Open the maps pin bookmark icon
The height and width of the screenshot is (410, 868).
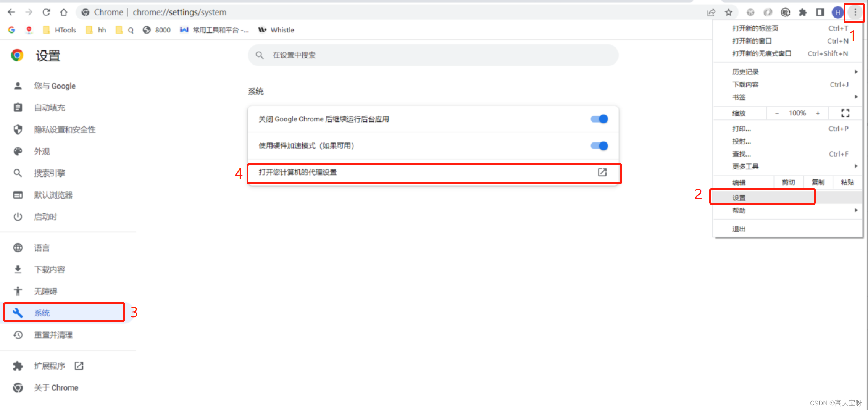tap(29, 30)
